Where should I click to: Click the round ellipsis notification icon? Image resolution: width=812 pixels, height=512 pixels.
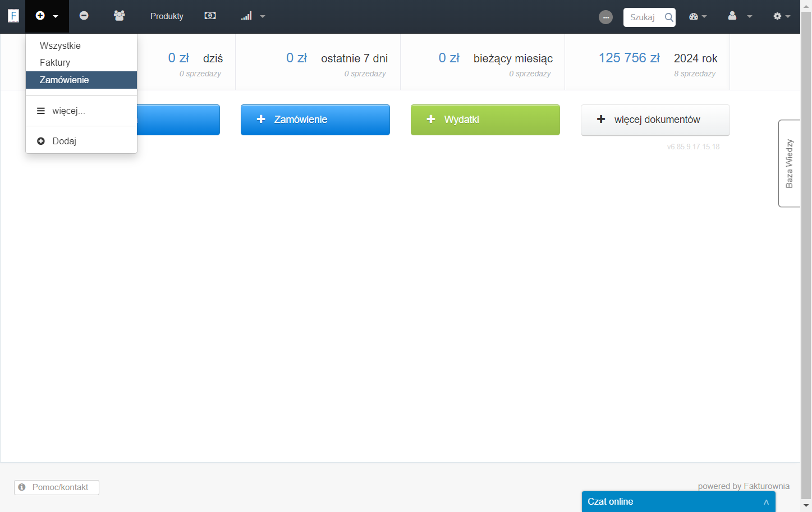pos(605,17)
